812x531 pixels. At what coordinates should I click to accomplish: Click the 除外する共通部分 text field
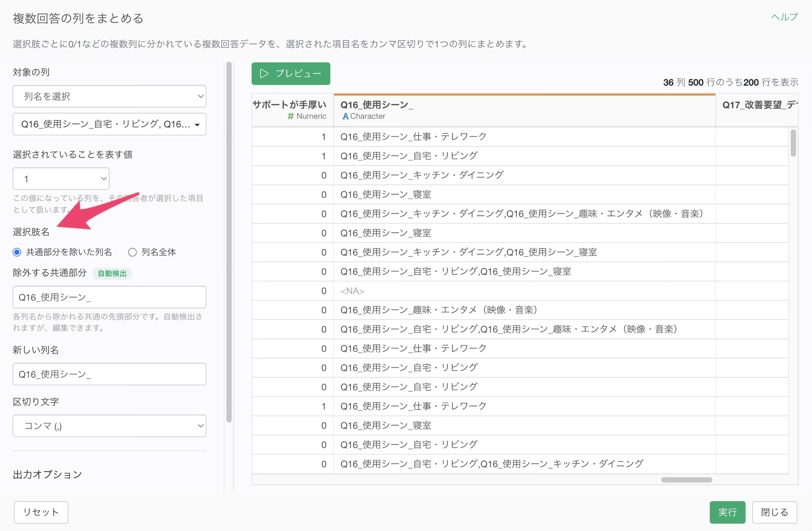(x=109, y=297)
